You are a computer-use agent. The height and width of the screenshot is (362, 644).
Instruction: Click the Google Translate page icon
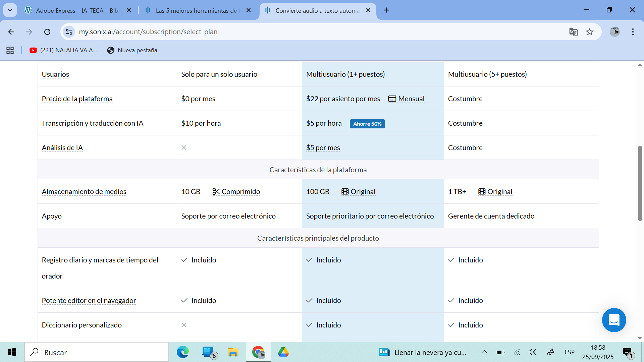click(573, 32)
